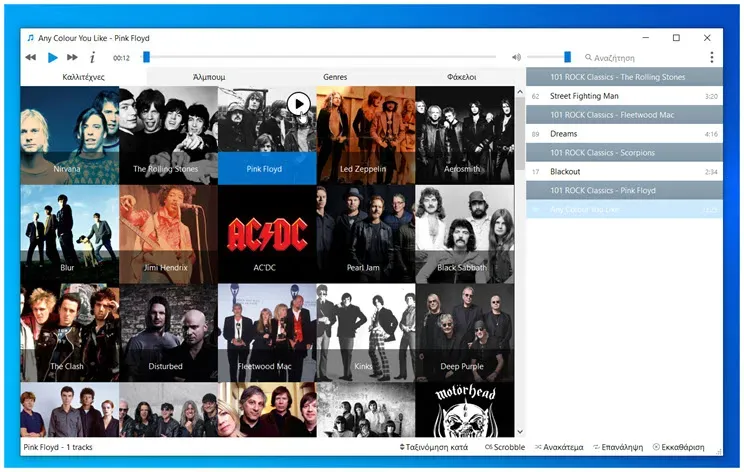Open the Pearl Jam artist tile

(365, 234)
